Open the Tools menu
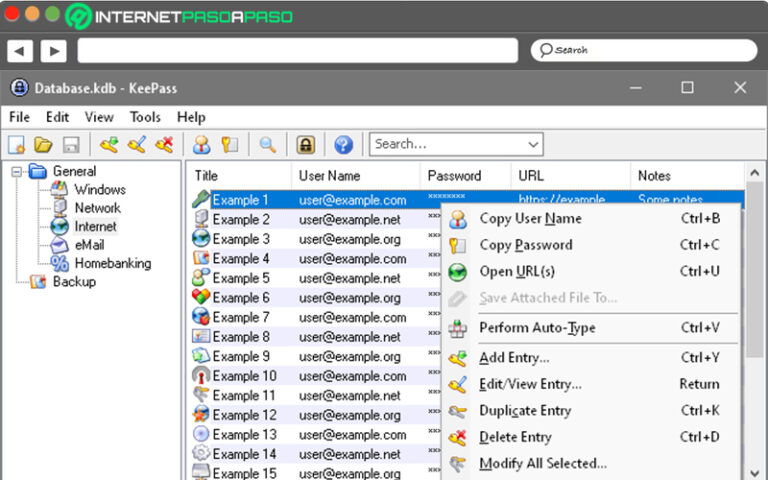Screen dimensions: 768x480 (145, 117)
